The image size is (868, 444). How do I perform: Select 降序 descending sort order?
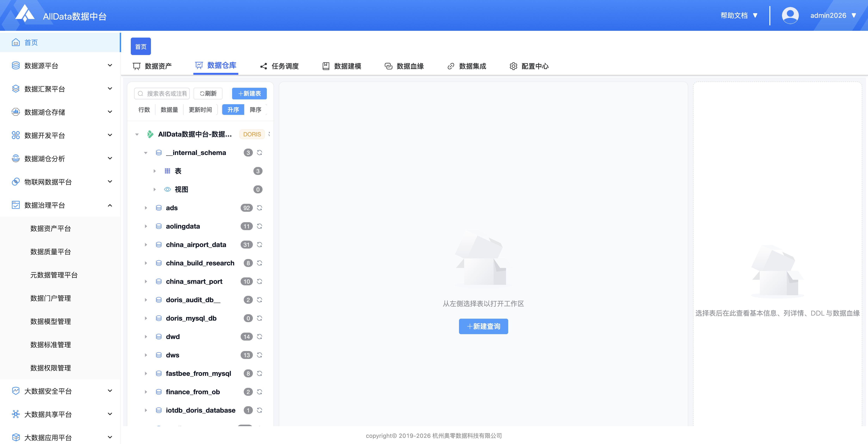(255, 110)
